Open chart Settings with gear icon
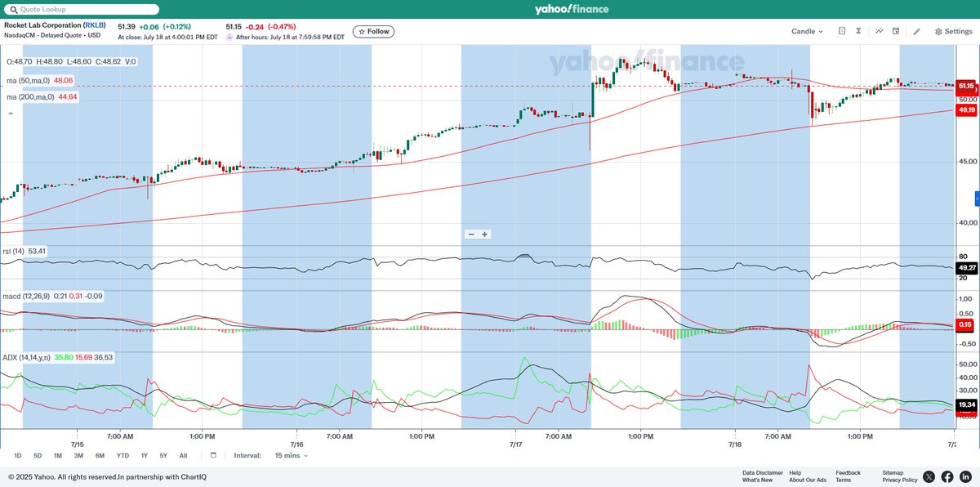The width and height of the screenshot is (980, 487). (x=953, y=31)
